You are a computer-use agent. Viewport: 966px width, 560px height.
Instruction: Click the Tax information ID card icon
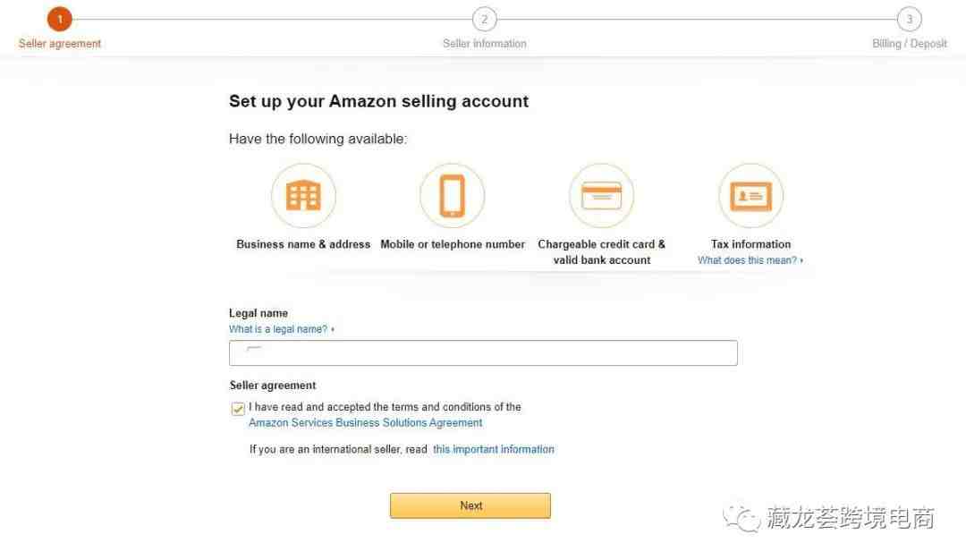tap(751, 196)
